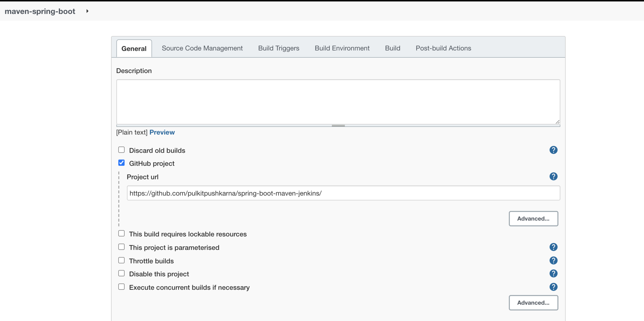Image resolution: width=644 pixels, height=321 pixels.
Task: Show help for This project is parameterised
Action: pyautogui.click(x=553, y=247)
